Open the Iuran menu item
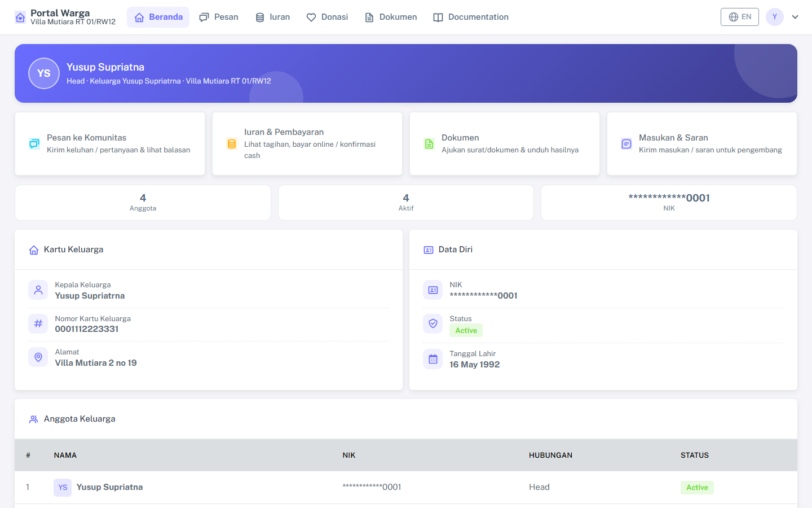The height and width of the screenshot is (508, 812). click(x=273, y=17)
